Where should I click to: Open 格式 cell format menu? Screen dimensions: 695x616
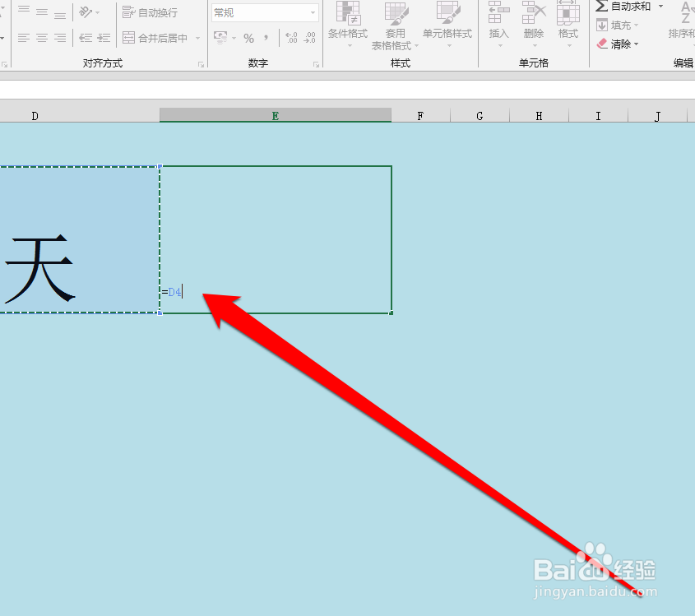(x=568, y=25)
